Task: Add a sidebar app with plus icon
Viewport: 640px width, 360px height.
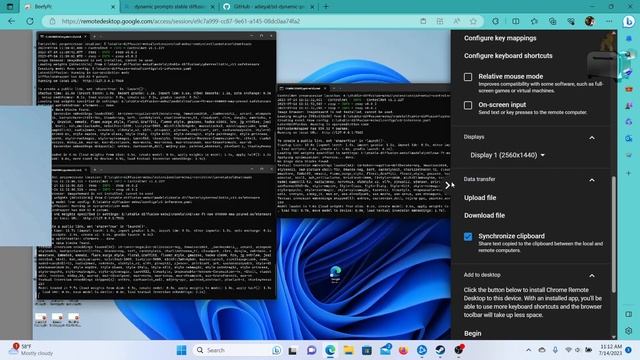Action: point(629,173)
